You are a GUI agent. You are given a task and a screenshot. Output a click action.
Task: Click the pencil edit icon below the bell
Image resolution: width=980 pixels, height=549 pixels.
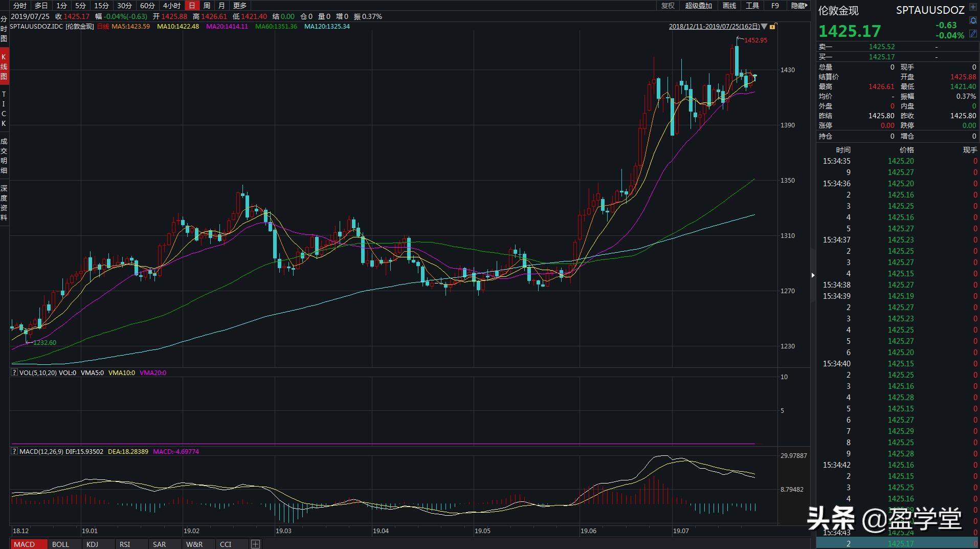pyautogui.click(x=973, y=33)
